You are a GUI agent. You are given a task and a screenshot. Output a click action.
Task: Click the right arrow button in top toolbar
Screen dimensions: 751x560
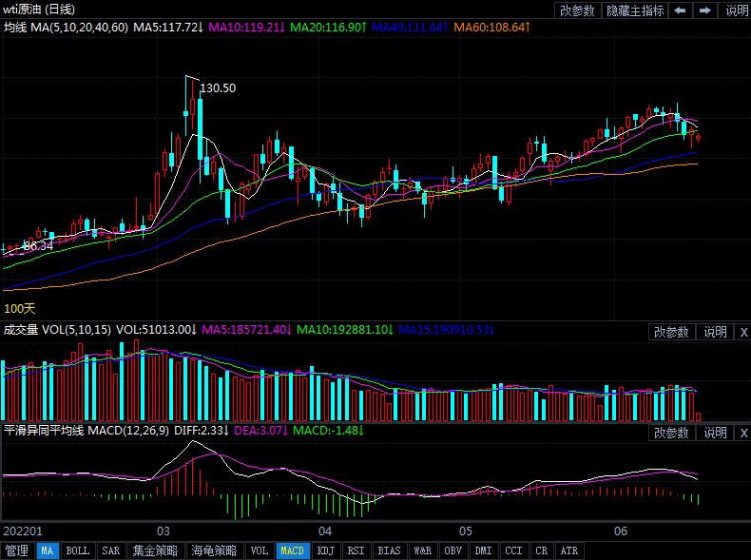704,10
